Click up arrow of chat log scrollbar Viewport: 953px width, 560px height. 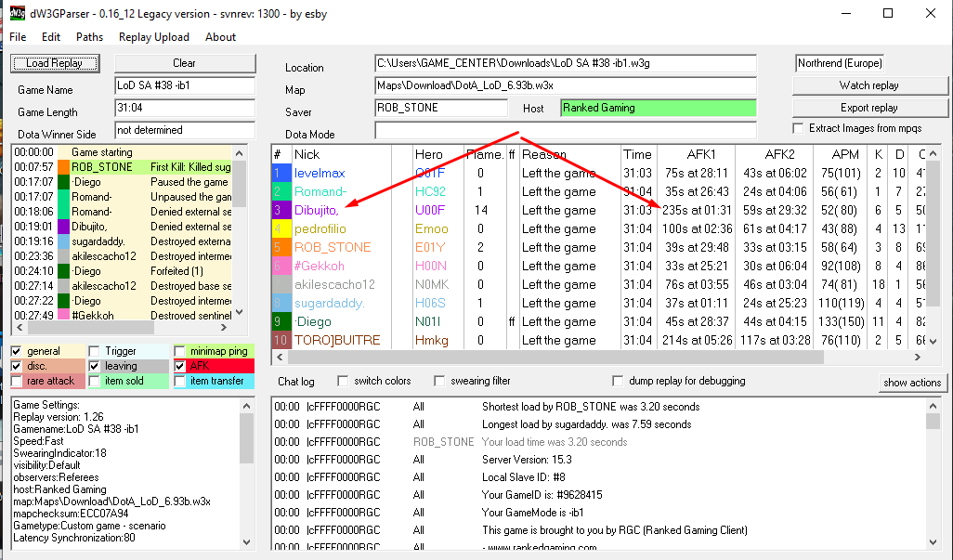933,405
